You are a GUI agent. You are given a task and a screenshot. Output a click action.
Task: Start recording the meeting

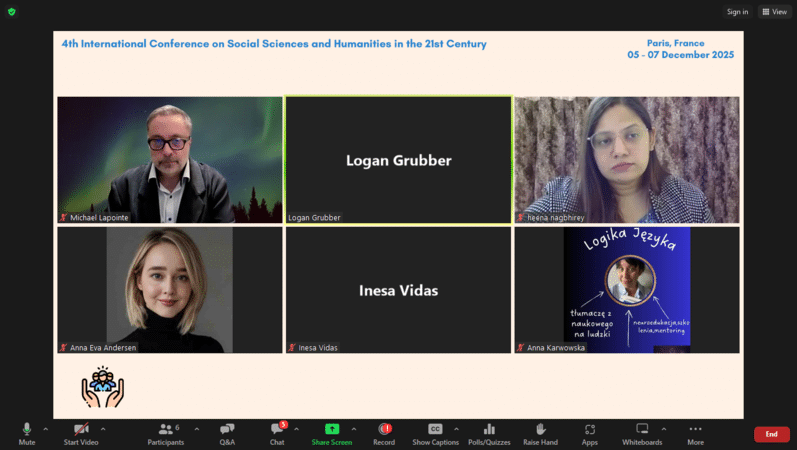click(384, 432)
